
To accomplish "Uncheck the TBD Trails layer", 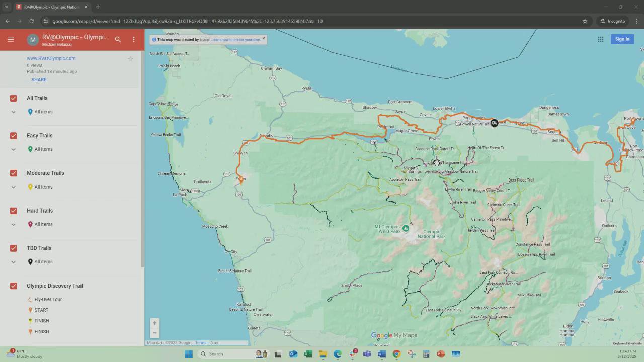I will pos(14,248).
